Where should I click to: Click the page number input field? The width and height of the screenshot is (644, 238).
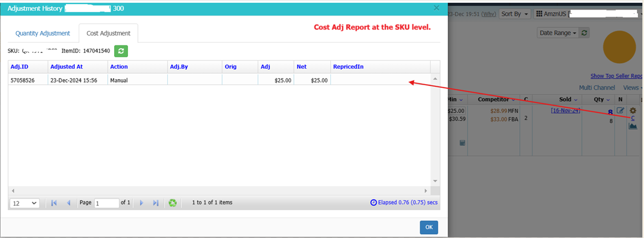(106, 203)
